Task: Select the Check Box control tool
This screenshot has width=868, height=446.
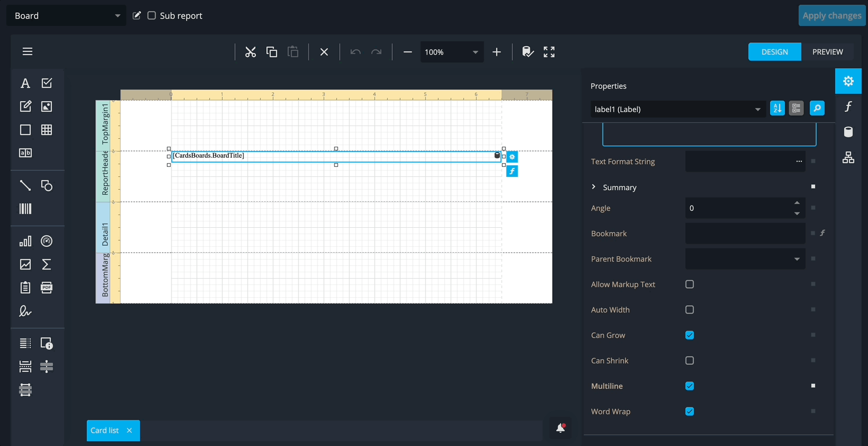Action: tap(47, 83)
